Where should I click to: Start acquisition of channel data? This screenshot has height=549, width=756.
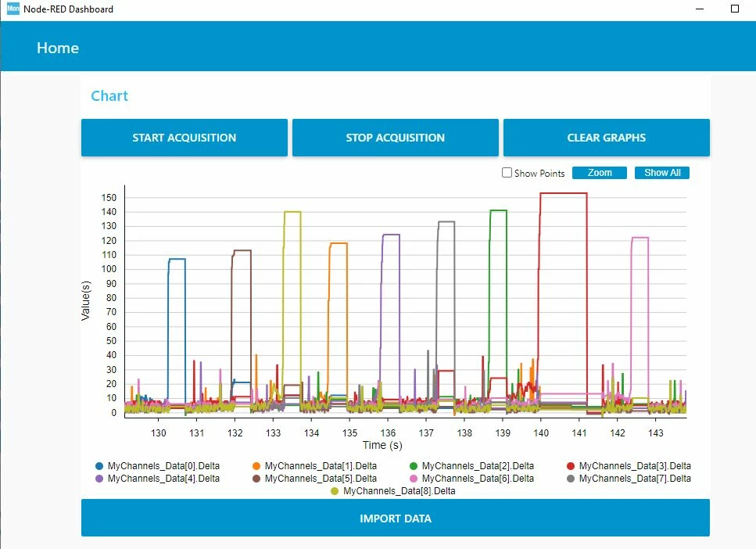point(185,138)
